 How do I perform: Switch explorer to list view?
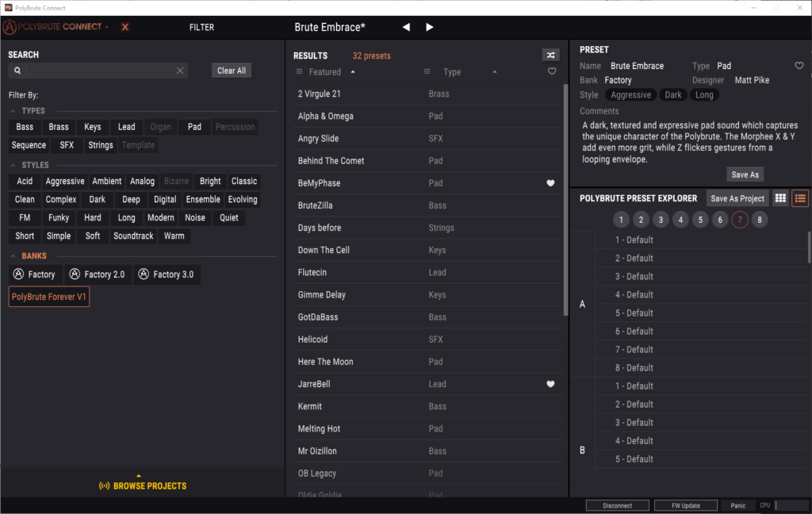point(800,198)
